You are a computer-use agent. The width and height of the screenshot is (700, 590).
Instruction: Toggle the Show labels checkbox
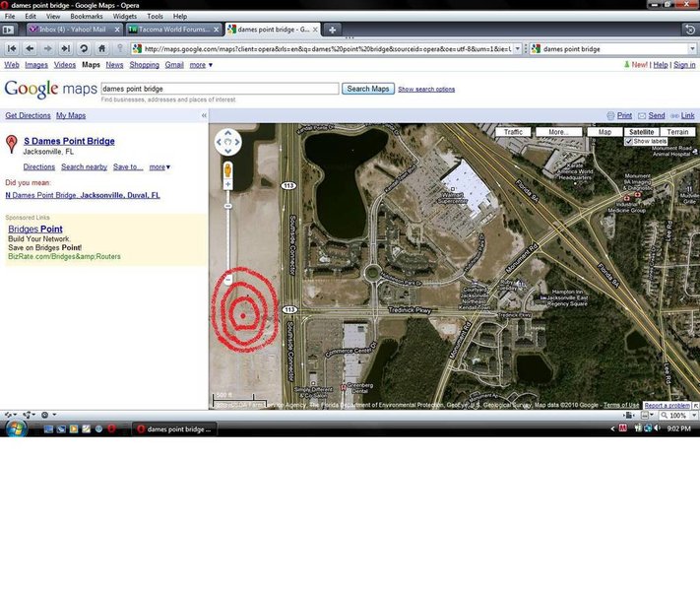[629, 141]
